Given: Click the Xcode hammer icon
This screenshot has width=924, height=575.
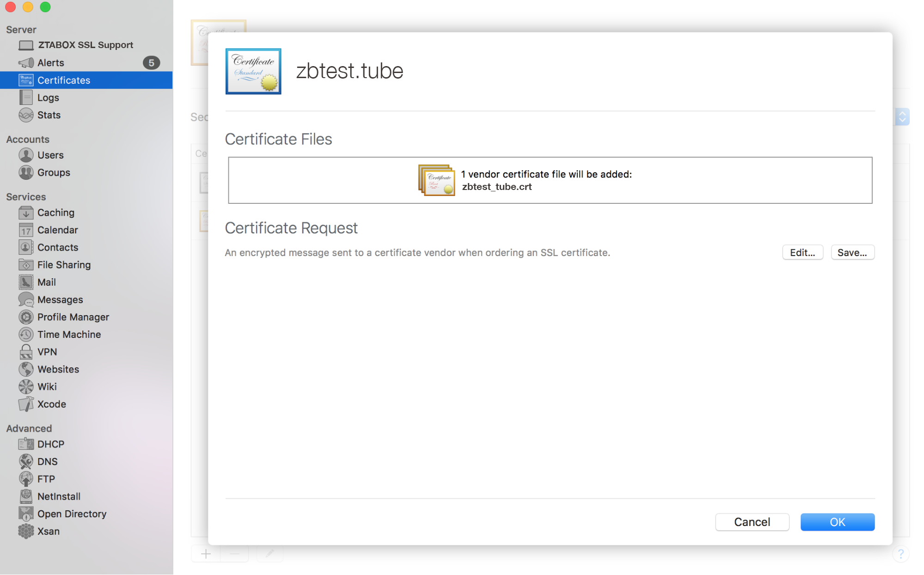Looking at the screenshot, I should point(26,404).
